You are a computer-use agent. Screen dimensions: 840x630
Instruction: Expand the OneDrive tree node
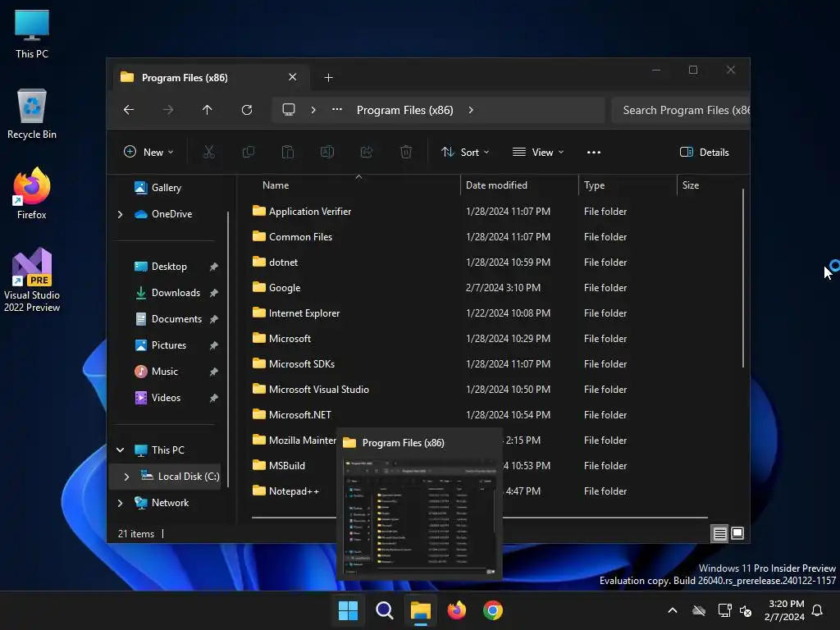tap(120, 214)
